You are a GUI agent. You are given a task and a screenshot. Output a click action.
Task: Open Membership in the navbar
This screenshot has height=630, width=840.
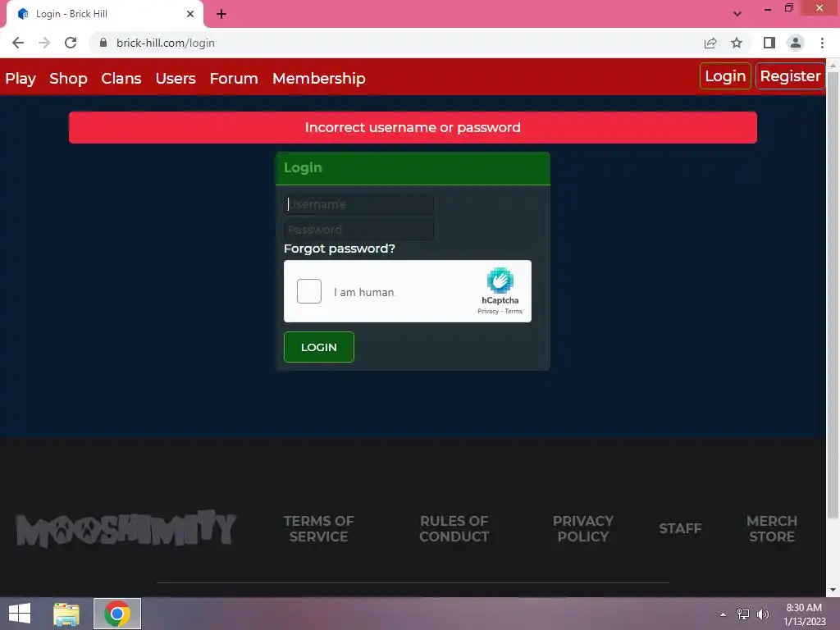click(x=319, y=78)
